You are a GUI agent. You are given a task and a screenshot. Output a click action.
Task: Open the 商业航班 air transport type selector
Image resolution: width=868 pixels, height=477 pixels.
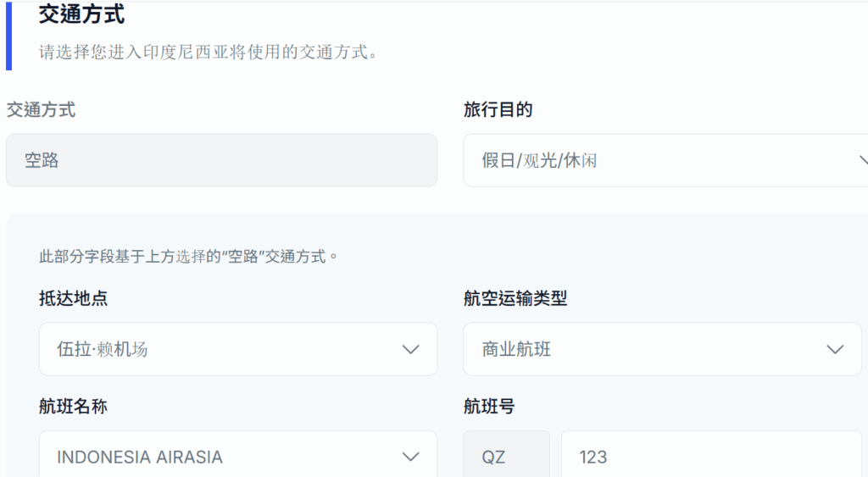pyautogui.click(x=661, y=349)
